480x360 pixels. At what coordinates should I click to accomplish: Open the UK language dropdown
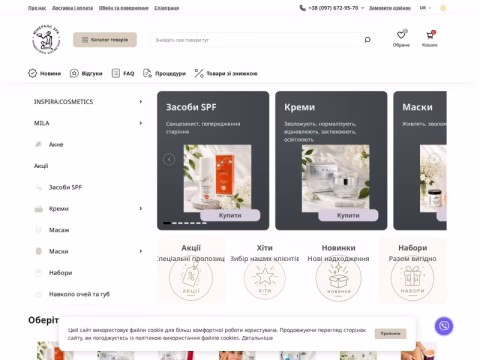(x=425, y=8)
